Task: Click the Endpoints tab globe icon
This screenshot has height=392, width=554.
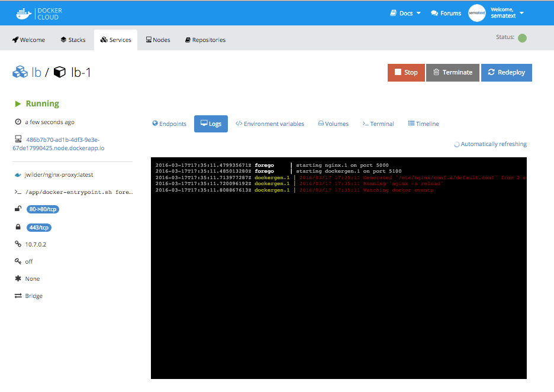Action: pyautogui.click(x=155, y=123)
